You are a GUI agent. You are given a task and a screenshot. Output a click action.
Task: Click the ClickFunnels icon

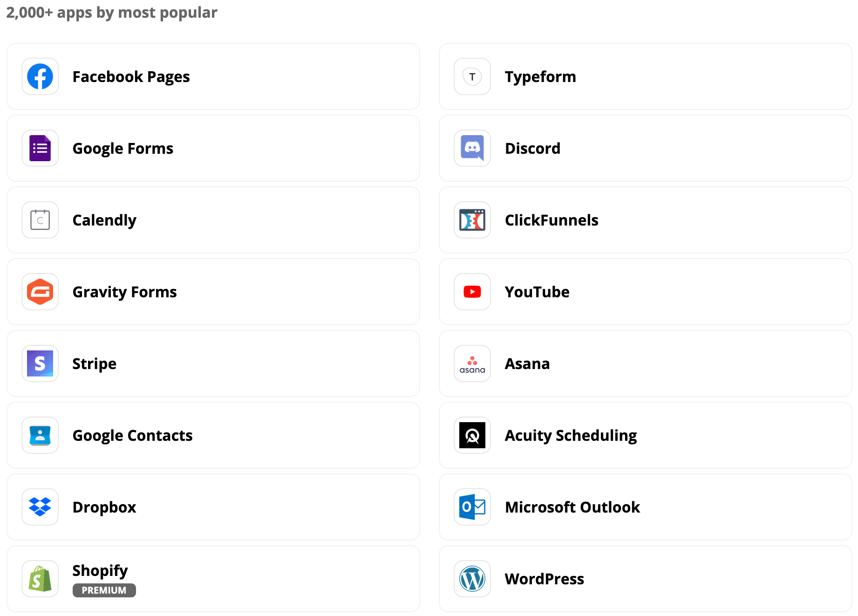[472, 220]
